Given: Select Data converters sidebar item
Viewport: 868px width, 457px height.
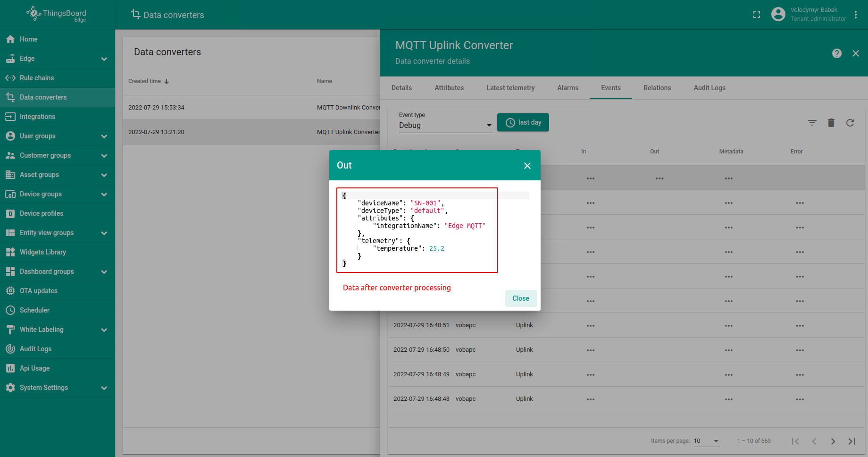Looking at the screenshot, I should (x=58, y=97).
